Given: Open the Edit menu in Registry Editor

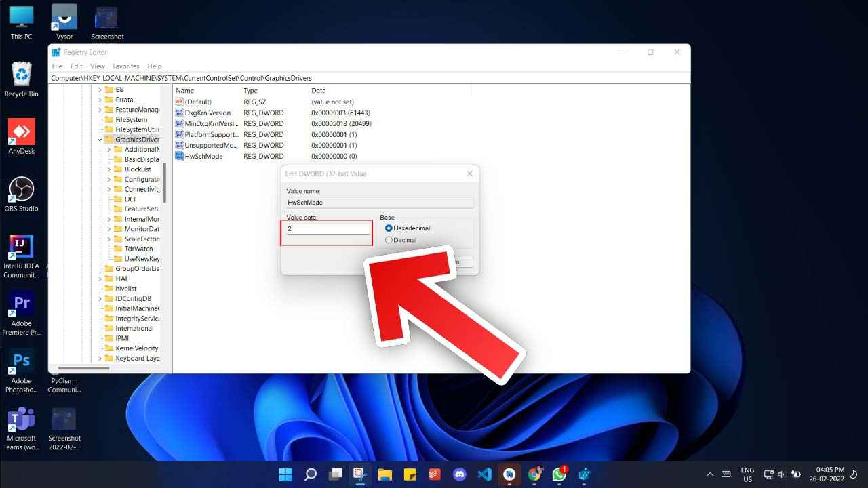Looking at the screenshot, I should tap(77, 66).
